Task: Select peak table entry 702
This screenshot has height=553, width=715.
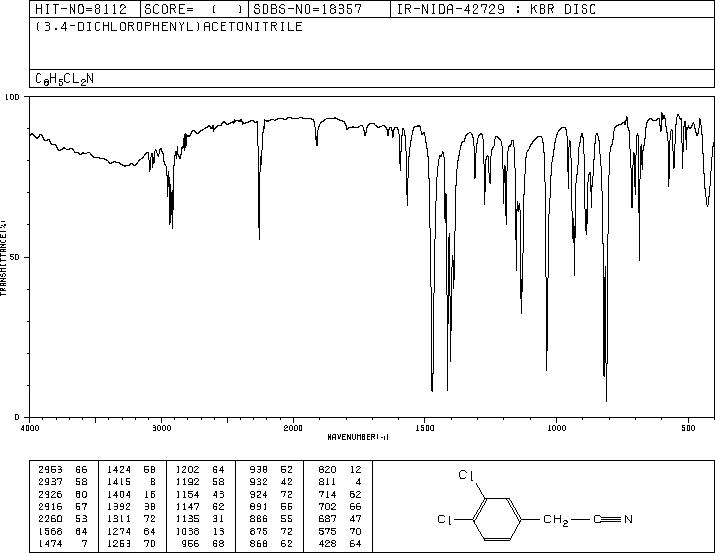Action: (x=340, y=506)
